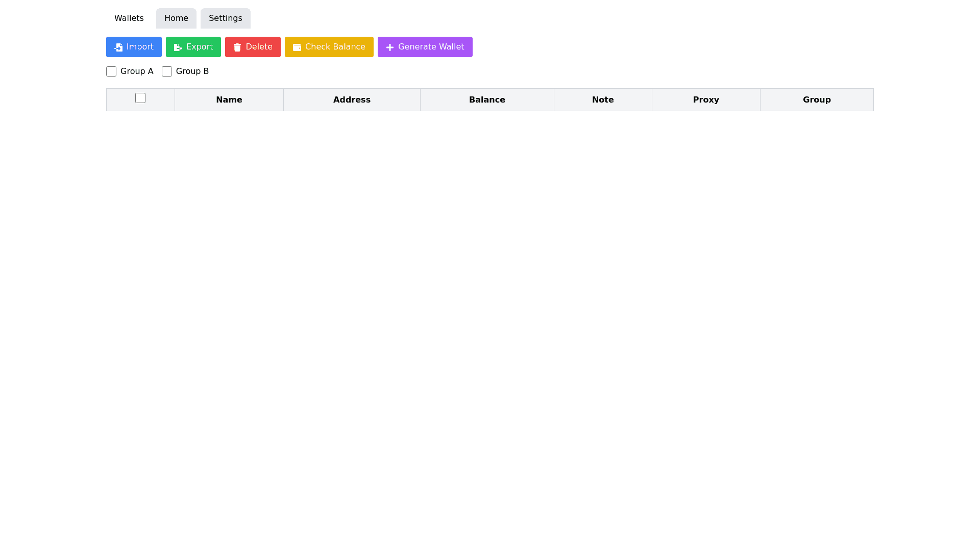Click the Group column header
Viewport: 980px width, 551px height.
[817, 100]
